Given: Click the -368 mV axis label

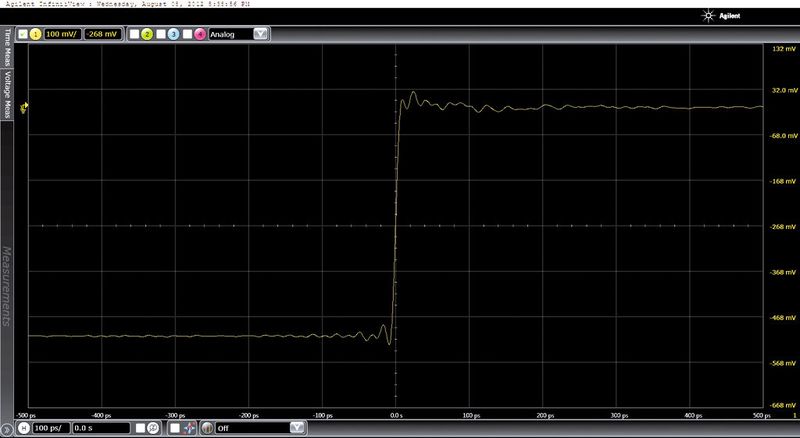Looking at the screenshot, I should [x=784, y=272].
